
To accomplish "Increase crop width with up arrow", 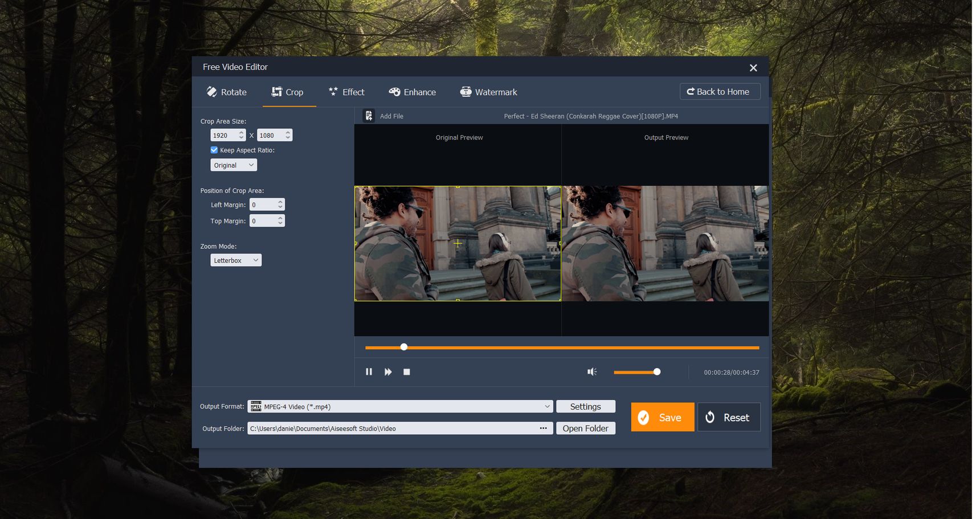I will (242, 132).
